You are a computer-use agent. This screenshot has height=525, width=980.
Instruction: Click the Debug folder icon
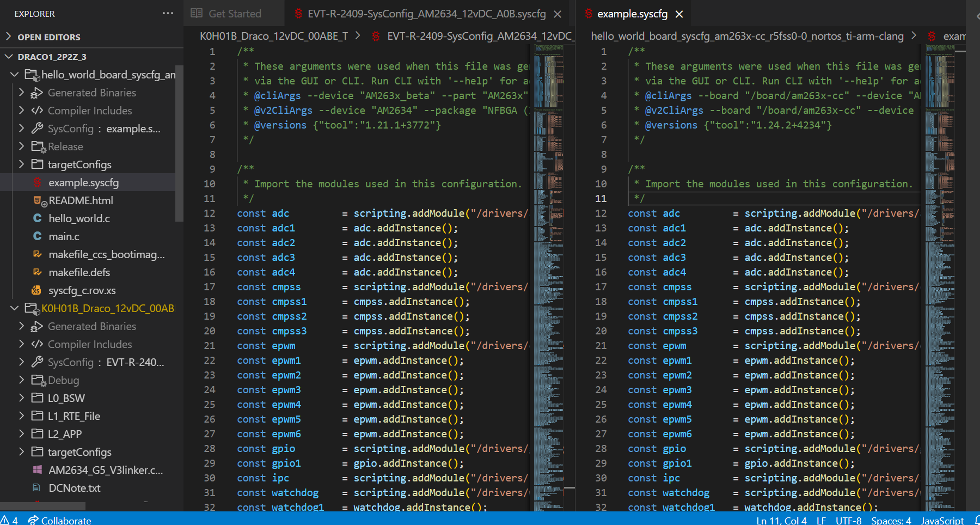pos(38,380)
